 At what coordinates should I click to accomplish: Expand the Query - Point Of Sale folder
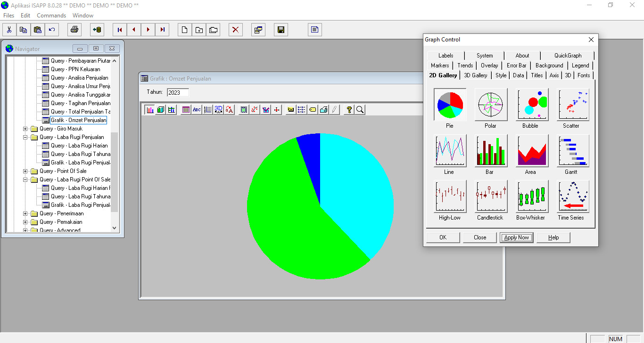click(x=25, y=171)
